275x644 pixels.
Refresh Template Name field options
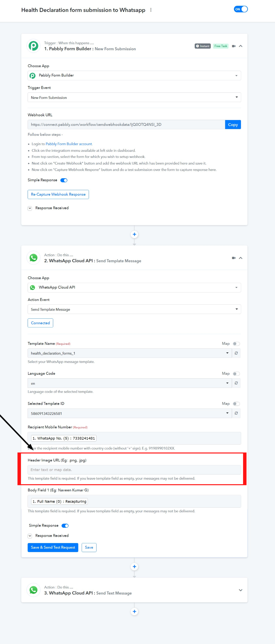[x=236, y=353]
